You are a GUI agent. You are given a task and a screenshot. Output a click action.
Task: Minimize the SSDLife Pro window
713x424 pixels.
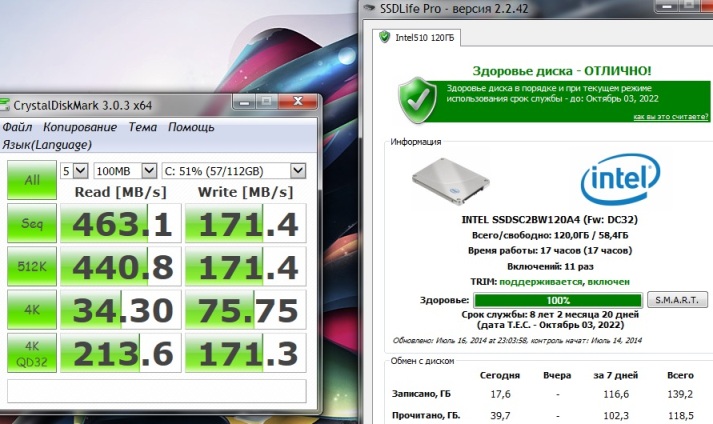pos(667,5)
